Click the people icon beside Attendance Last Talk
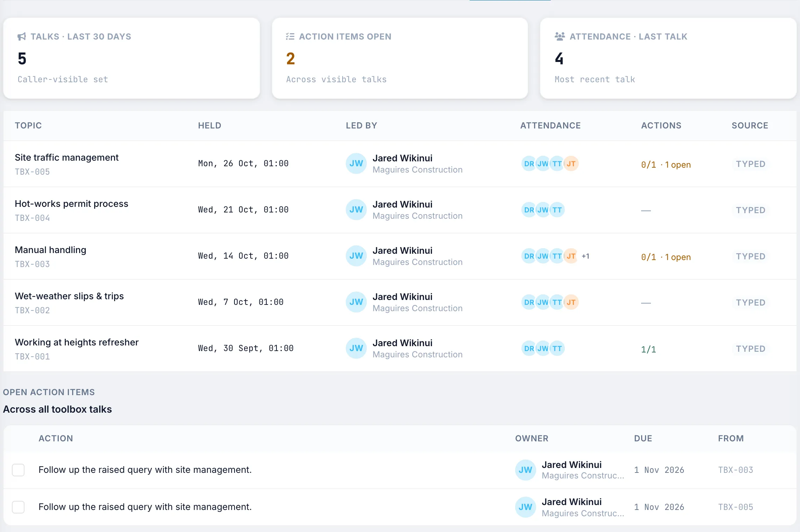Screen dimensions: 800x532 (560, 36)
